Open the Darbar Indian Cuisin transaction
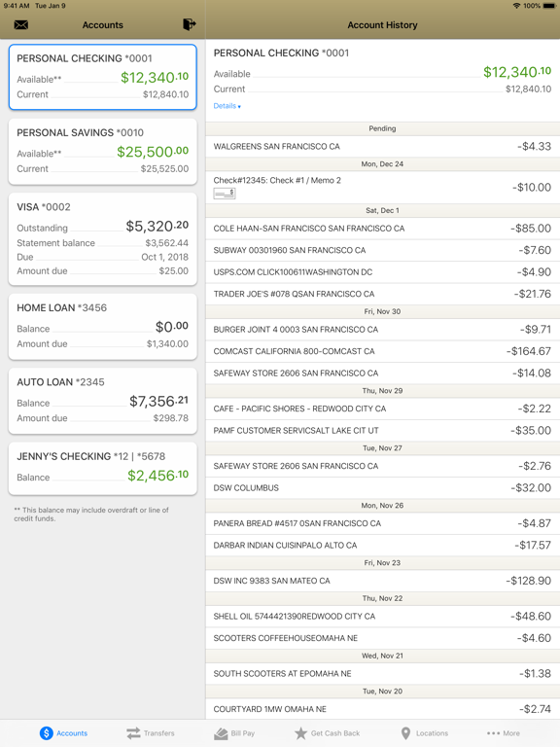The image size is (560, 747). point(383,545)
